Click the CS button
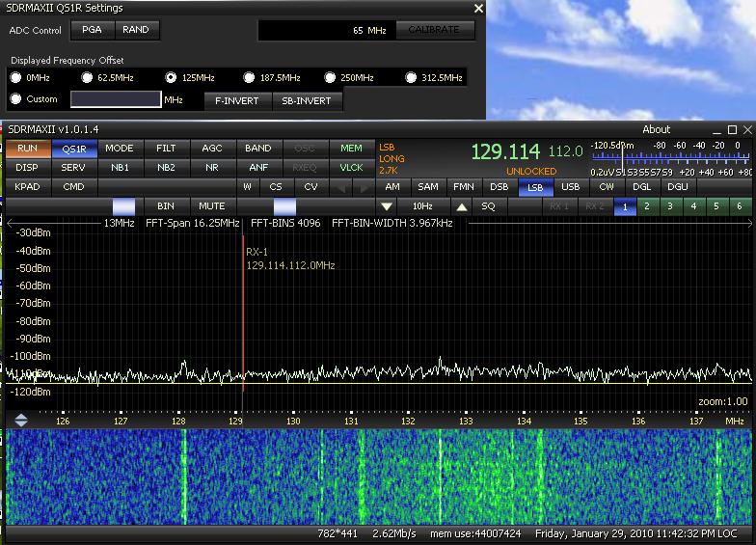Viewport: 756px width, 545px height. pyautogui.click(x=276, y=187)
